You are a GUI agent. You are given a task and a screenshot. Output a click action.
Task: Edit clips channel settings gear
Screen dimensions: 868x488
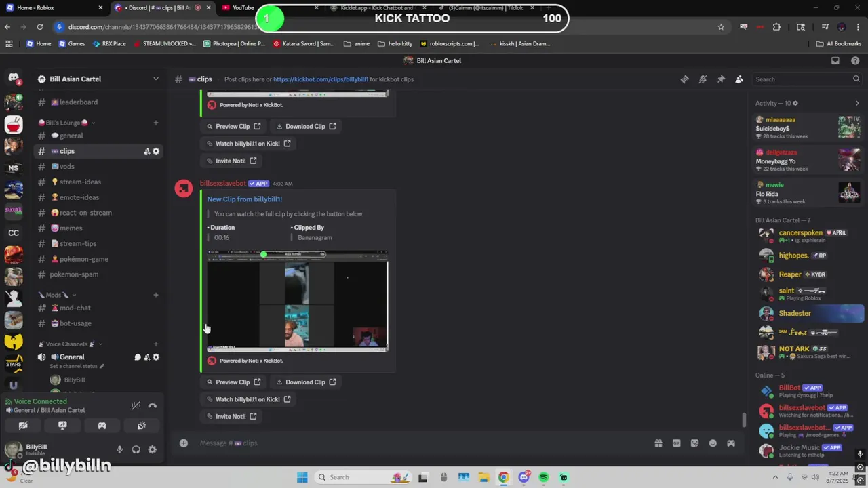click(x=156, y=151)
